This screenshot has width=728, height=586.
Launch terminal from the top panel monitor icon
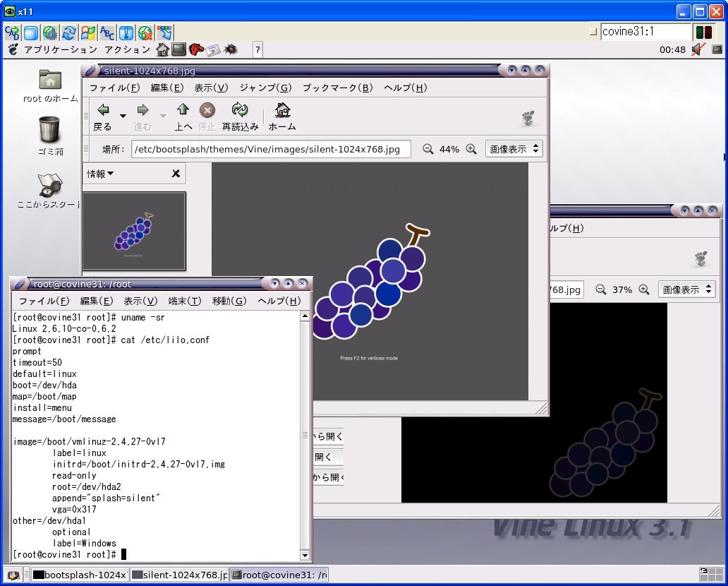point(178,49)
